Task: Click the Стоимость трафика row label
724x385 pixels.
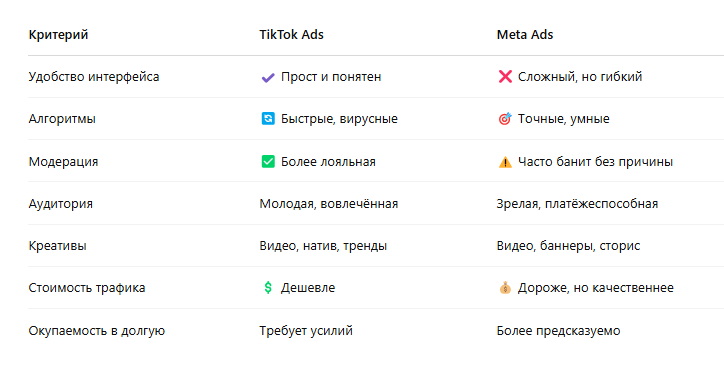Action: [x=87, y=288]
